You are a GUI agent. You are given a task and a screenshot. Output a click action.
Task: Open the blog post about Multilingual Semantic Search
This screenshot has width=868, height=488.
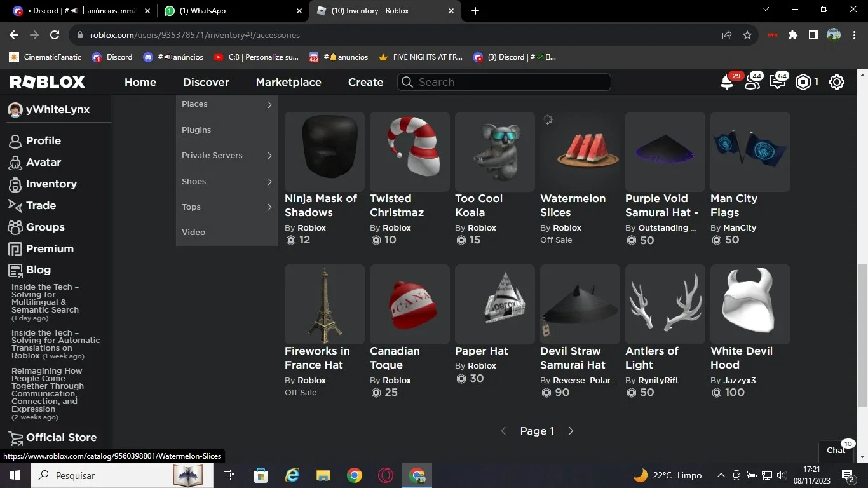45,299
